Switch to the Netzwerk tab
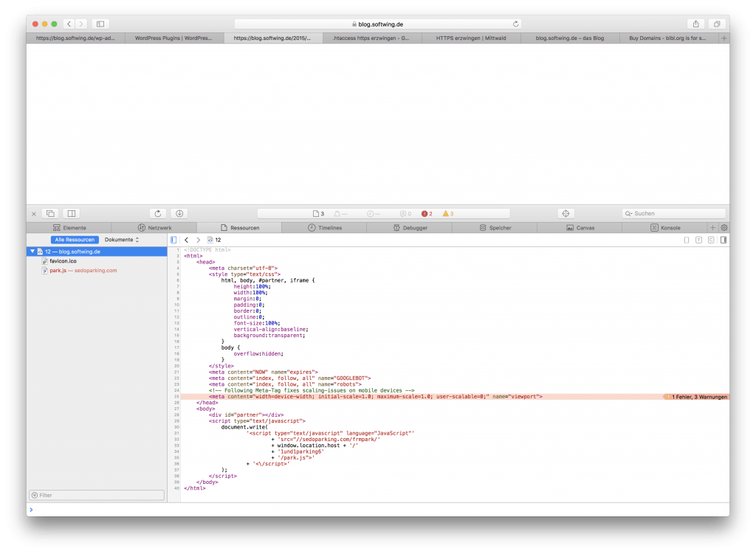The image size is (756, 554). click(154, 228)
